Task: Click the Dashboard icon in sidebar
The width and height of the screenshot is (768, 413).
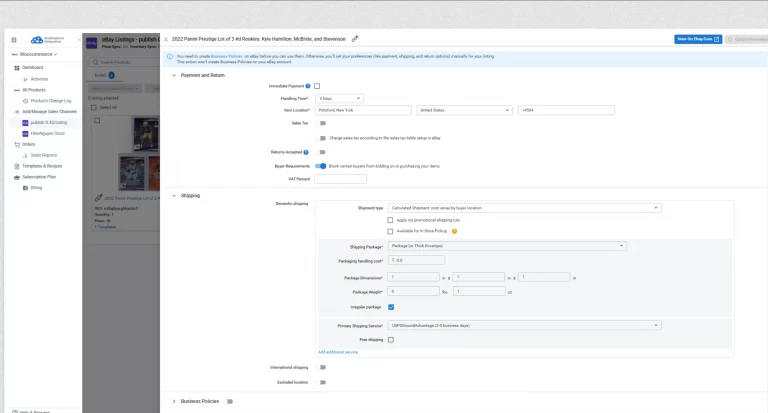Action: [x=15, y=67]
